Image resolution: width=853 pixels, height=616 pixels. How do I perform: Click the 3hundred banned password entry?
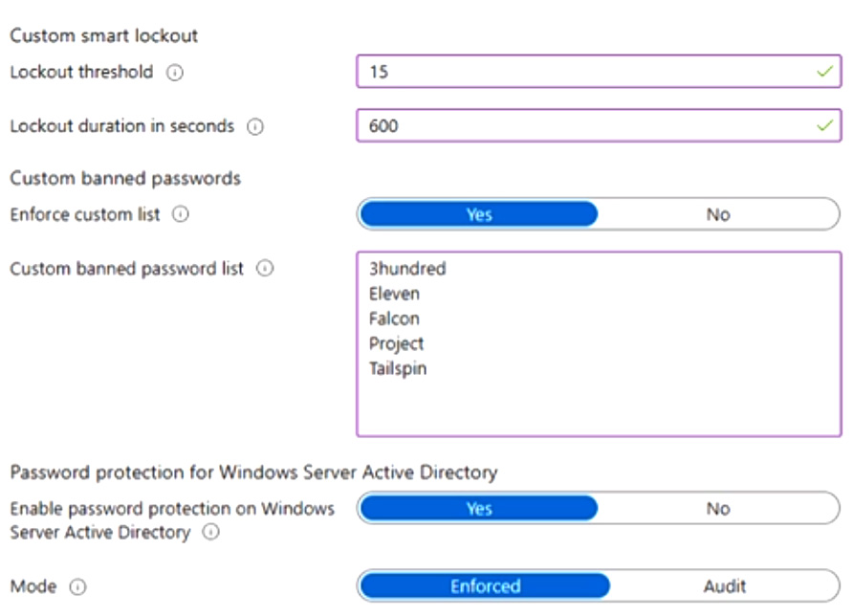tap(407, 269)
